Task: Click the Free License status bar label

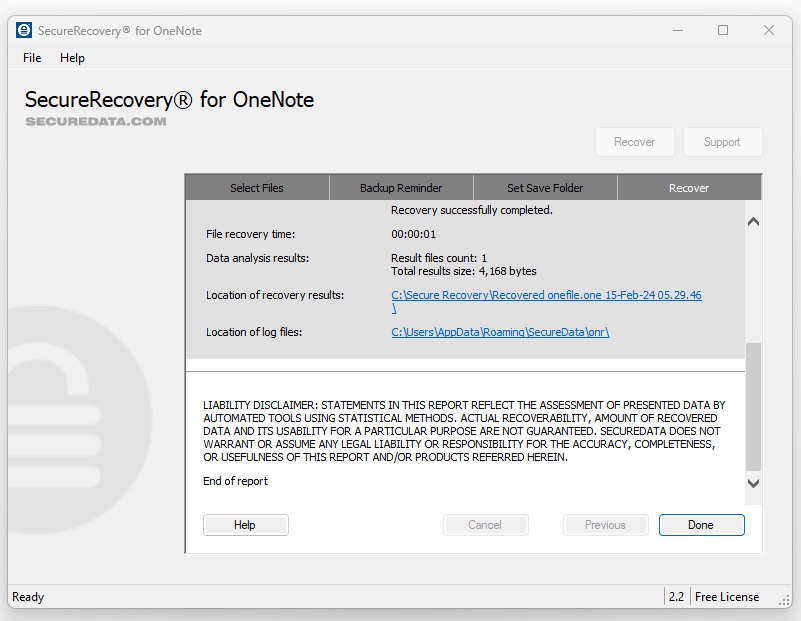Action: [x=727, y=597]
